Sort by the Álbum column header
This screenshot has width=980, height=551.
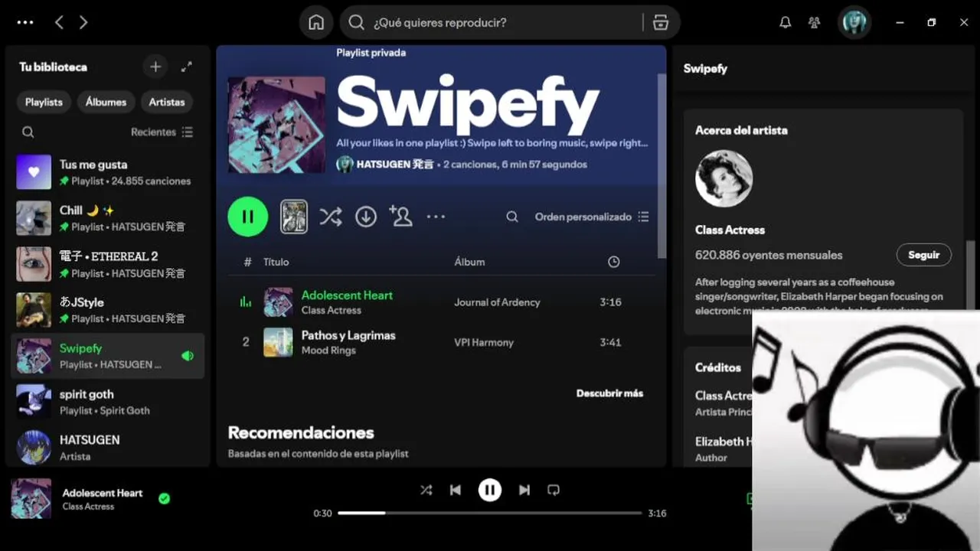(x=469, y=262)
